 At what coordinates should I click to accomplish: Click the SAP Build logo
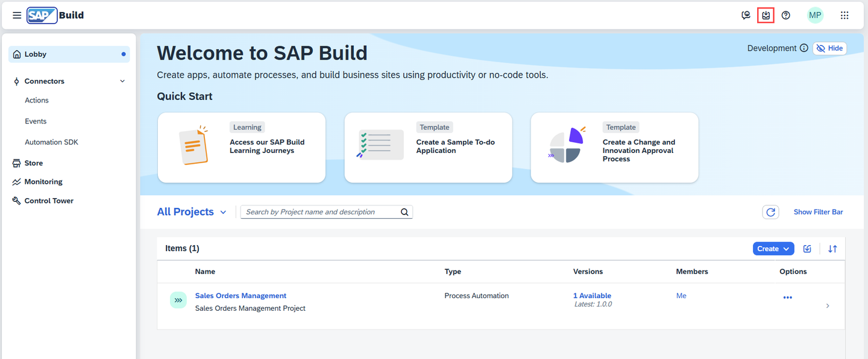coord(55,15)
